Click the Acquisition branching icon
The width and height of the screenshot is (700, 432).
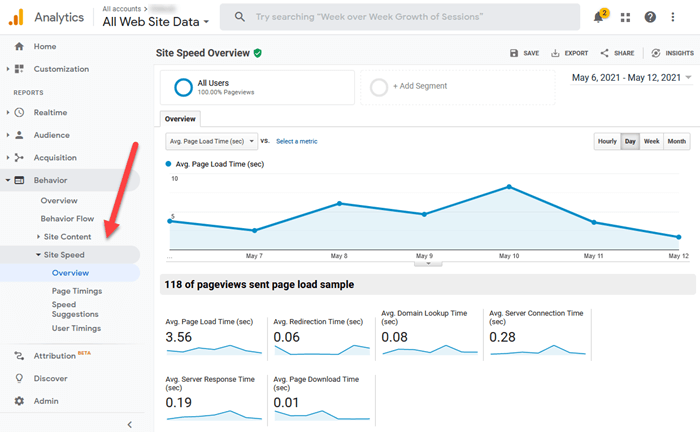pos(19,158)
